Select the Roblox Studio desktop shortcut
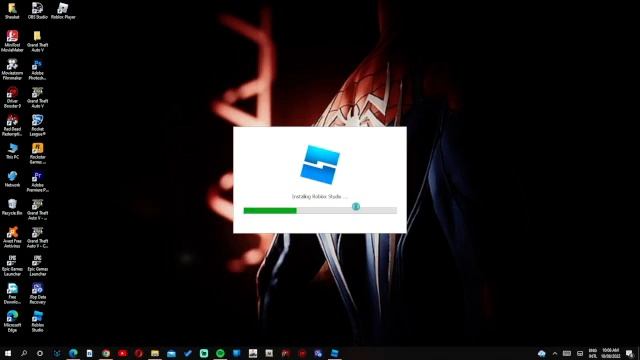The width and height of the screenshot is (640, 360). 38,322
